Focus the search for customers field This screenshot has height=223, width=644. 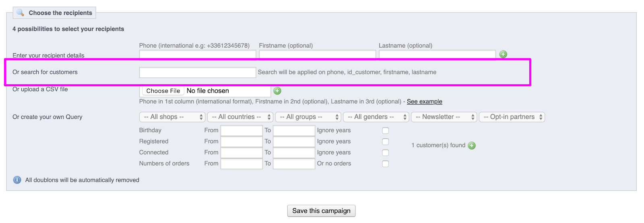pos(197,72)
